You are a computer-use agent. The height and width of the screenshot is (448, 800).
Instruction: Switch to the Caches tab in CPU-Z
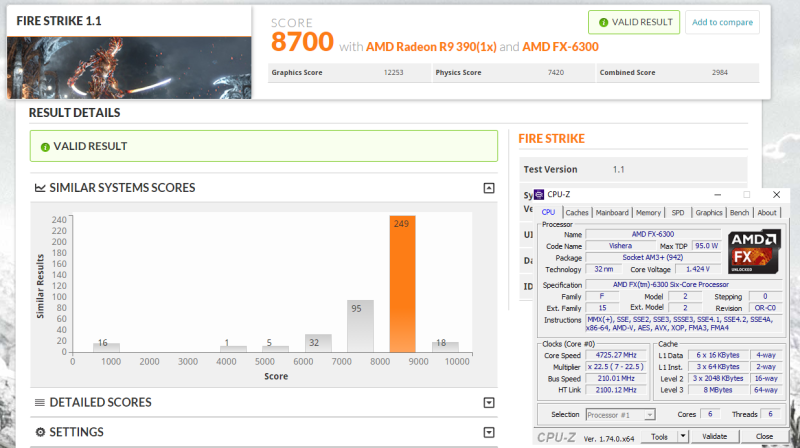[x=577, y=213]
